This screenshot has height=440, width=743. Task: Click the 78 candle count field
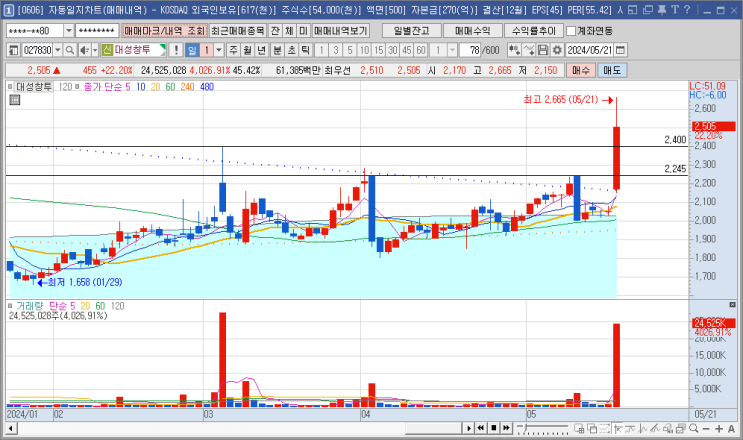pyautogui.click(x=470, y=50)
